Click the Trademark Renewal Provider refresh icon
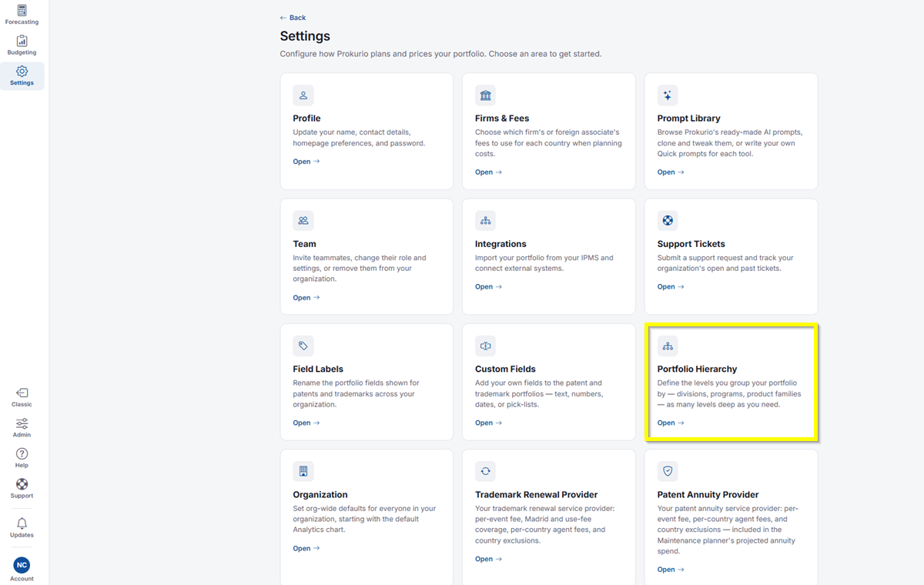Viewport: 924px width, 585px height. [x=485, y=471]
